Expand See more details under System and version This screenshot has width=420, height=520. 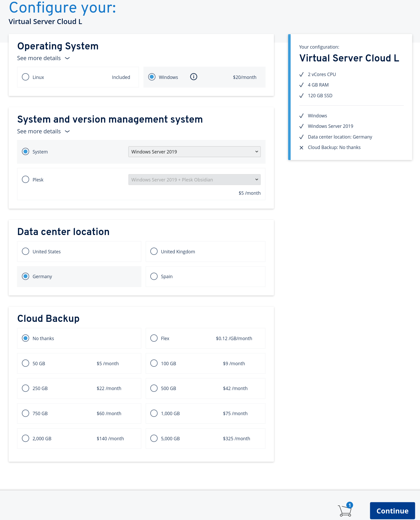click(43, 131)
